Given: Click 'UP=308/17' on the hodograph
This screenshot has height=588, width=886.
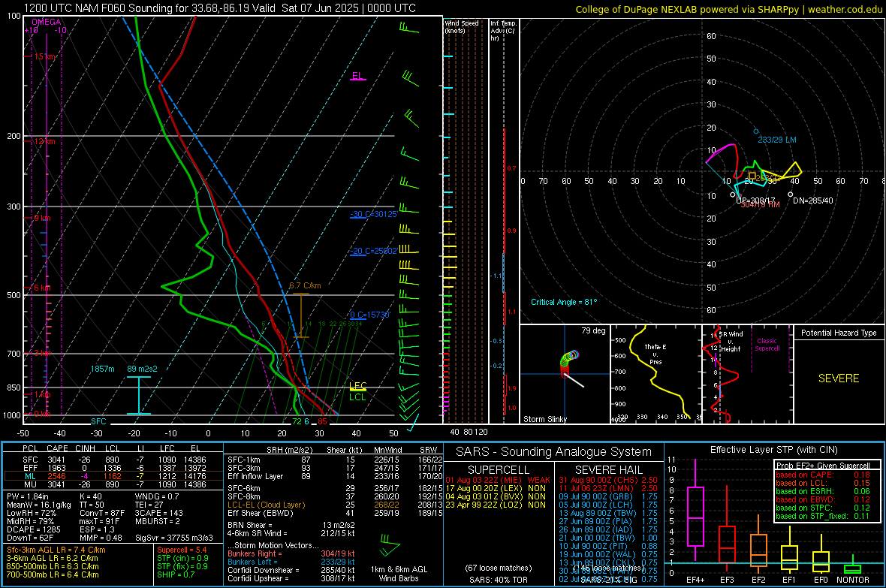Looking at the screenshot, I should click(x=756, y=201).
